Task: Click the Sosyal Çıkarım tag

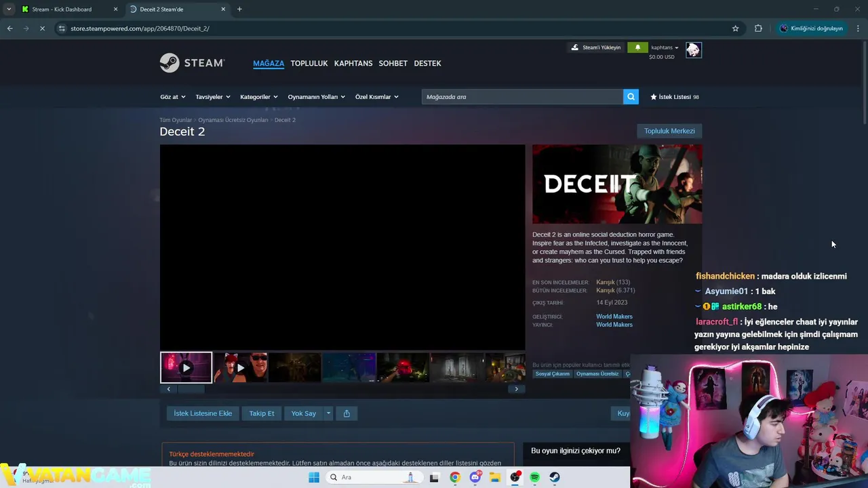Action: (x=553, y=373)
